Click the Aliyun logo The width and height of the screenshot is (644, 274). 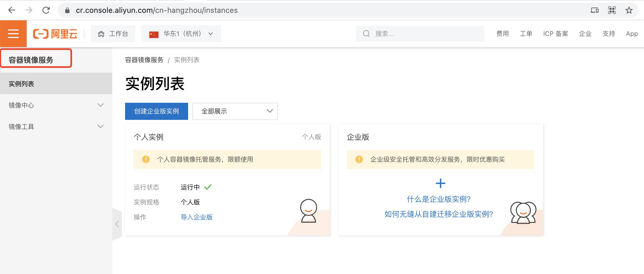[55, 34]
